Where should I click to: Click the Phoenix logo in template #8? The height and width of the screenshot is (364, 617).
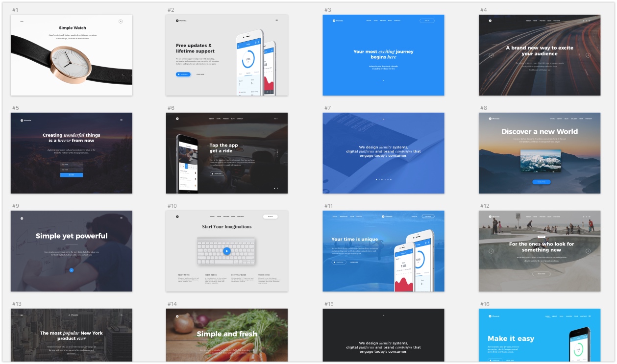pos(494,119)
